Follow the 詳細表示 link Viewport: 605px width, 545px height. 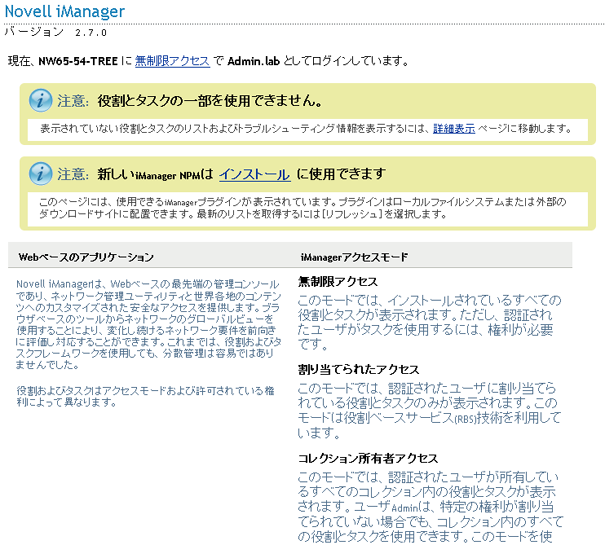[454, 129]
